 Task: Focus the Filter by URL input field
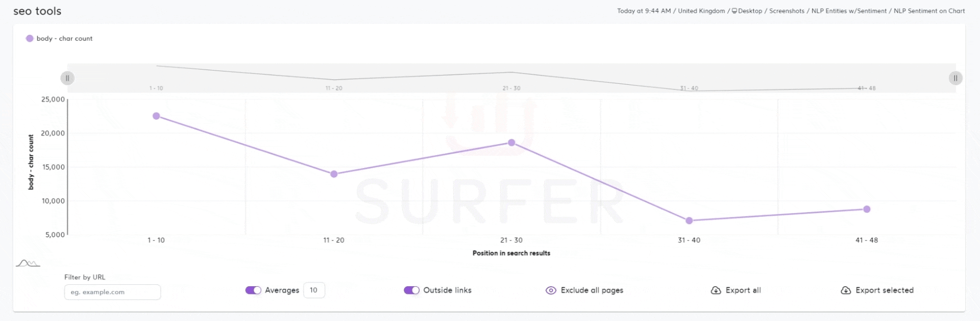[x=112, y=292]
